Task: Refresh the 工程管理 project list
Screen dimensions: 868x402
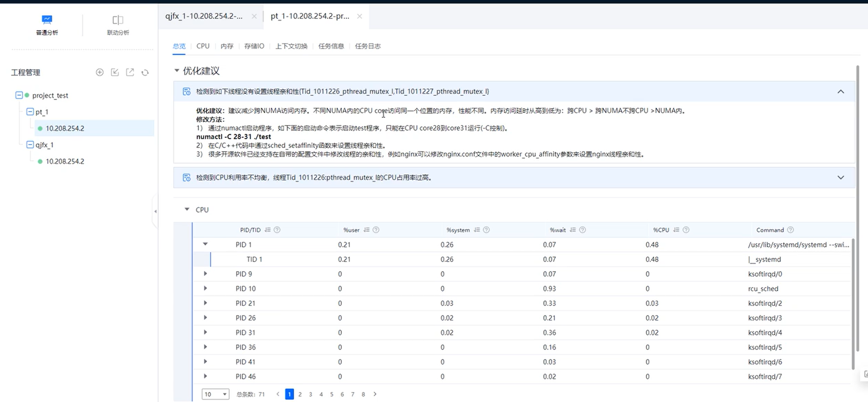Action: (x=145, y=72)
